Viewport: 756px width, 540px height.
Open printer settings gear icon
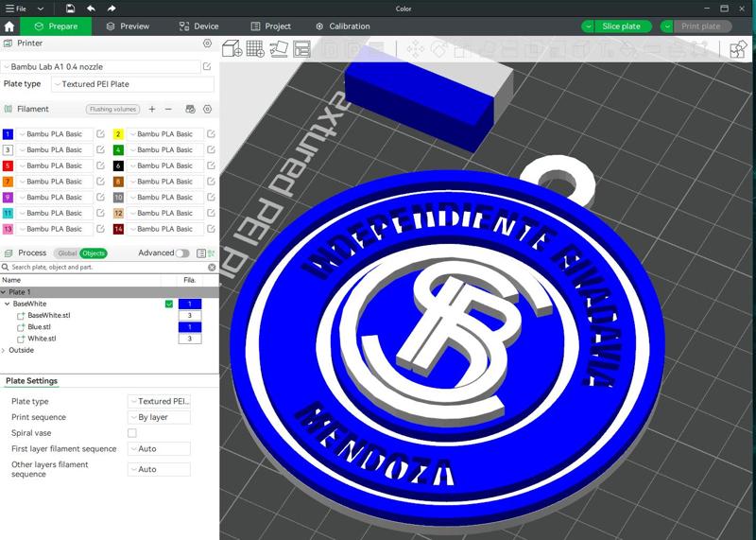pyautogui.click(x=207, y=43)
